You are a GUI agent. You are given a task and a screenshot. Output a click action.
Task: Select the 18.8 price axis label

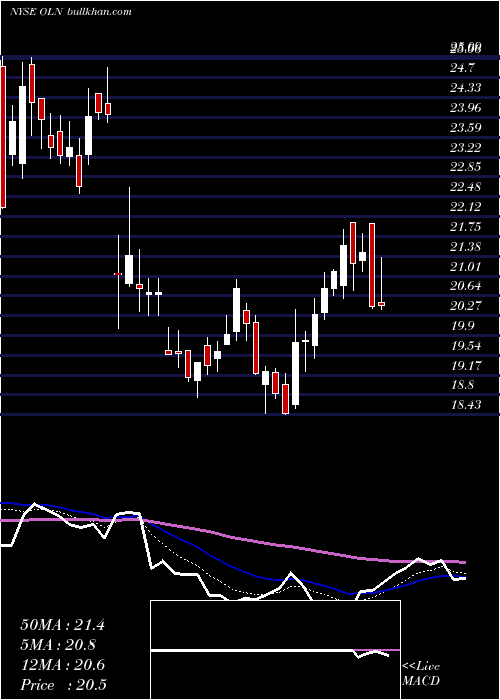462,385
